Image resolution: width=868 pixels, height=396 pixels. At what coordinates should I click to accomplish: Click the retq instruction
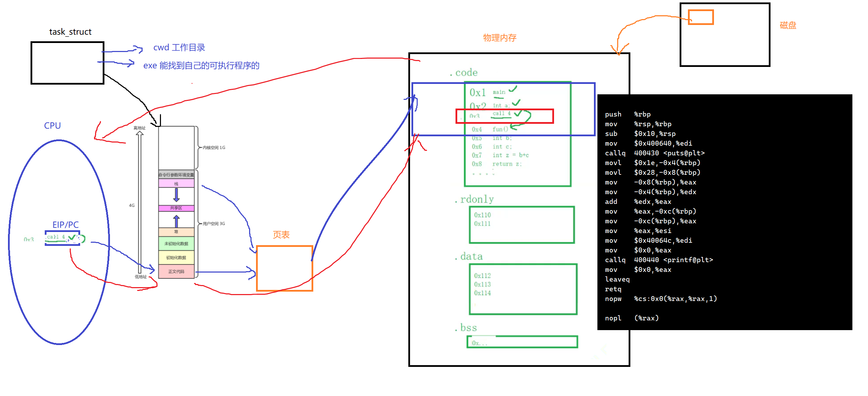coord(613,289)
